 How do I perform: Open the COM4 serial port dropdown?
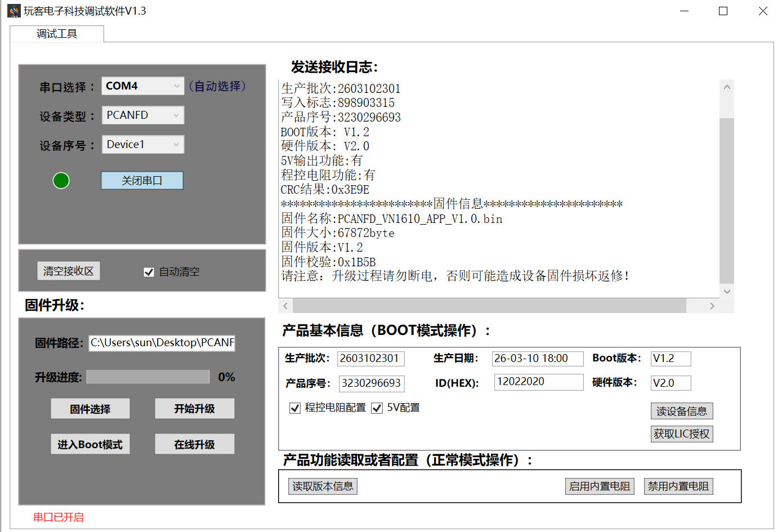pos(177,86)
